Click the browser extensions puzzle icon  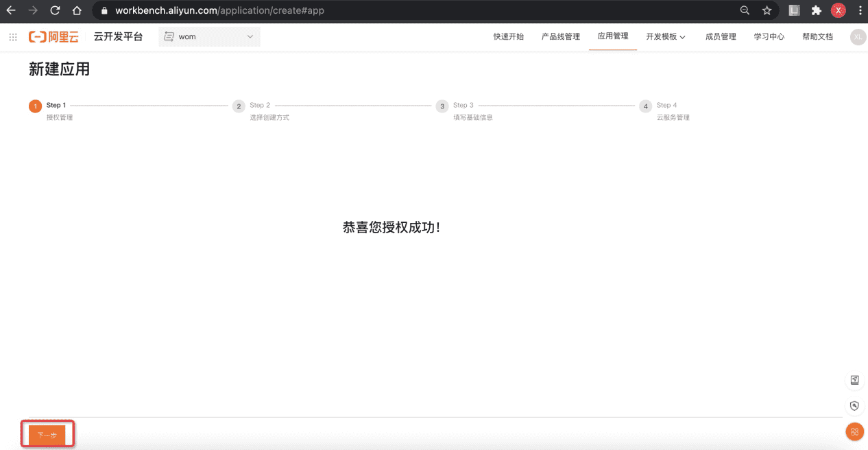(x=816, y=10)
